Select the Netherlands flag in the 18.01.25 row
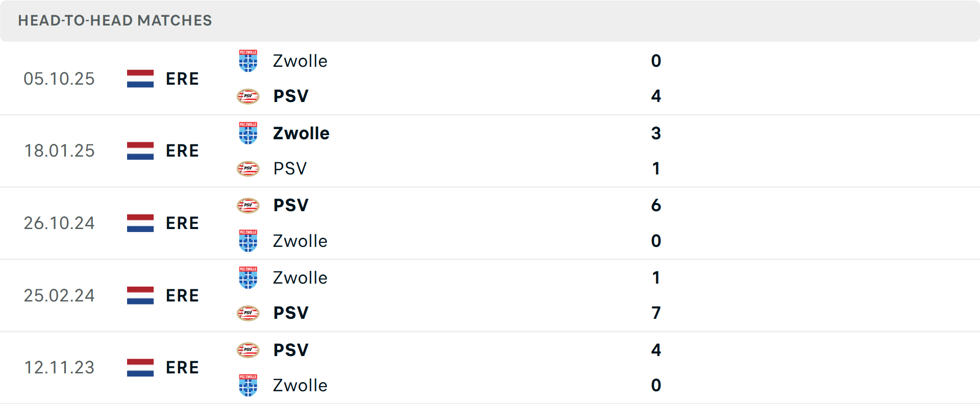Image resolution: width=980 pixels, height=404 pixels. coord(140,150)
